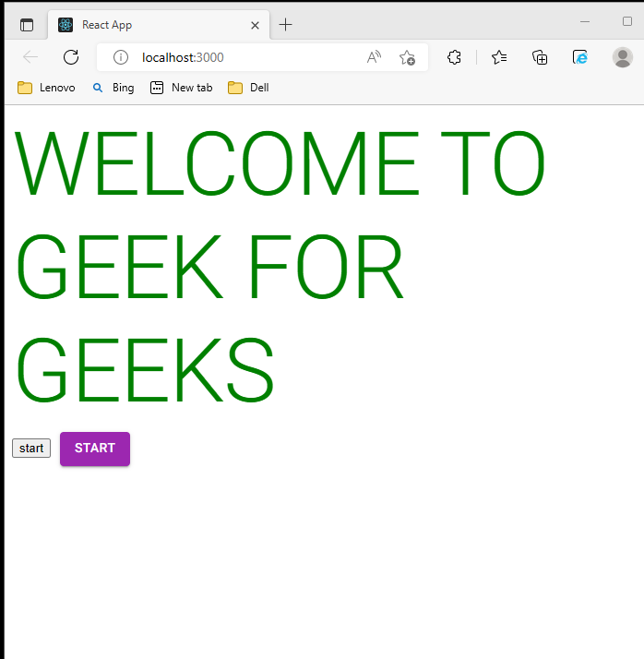Add this page to favorites
The width and height of the screenshot is (644, 659).
(x=407, y=57)
